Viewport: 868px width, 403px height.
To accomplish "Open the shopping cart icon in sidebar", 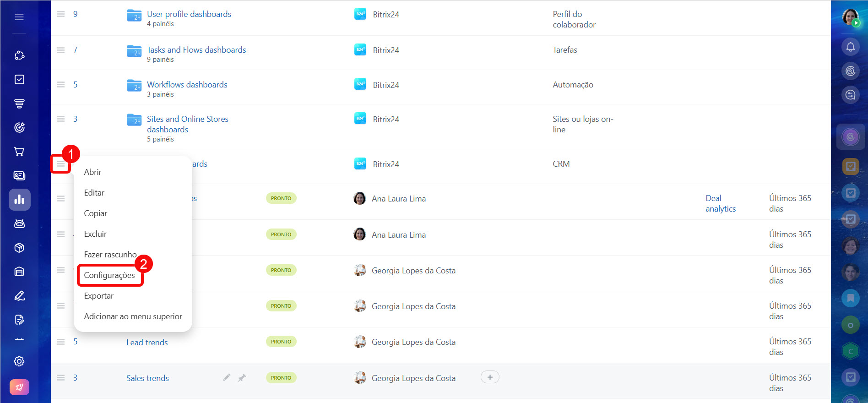I will [19, 152].
